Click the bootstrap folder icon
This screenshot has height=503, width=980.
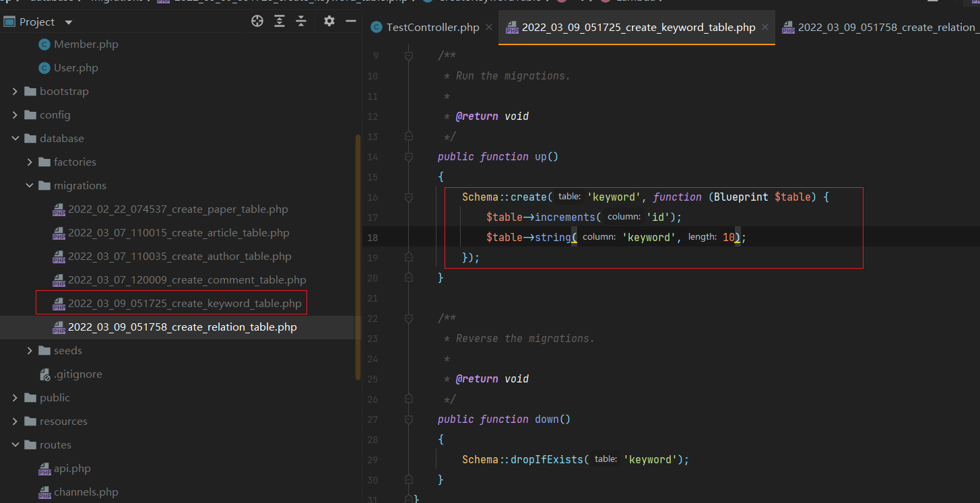pos(30,92)
